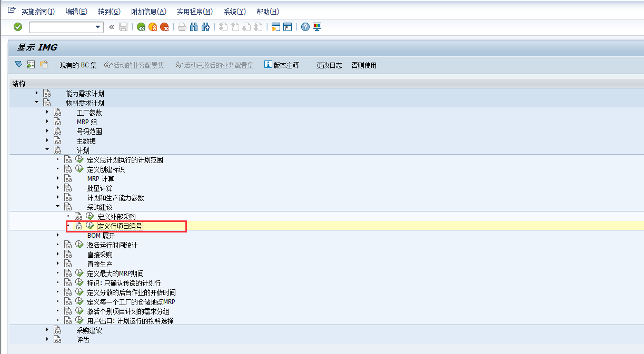Screen dimensions: 644x354
Task: Click the 更改日志 button
Action: point(329,65)
